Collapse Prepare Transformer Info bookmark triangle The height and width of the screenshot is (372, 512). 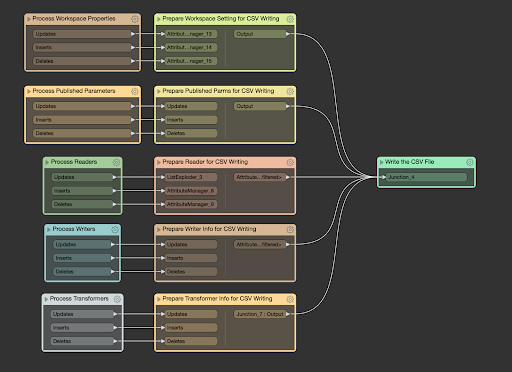coord(159,299)
